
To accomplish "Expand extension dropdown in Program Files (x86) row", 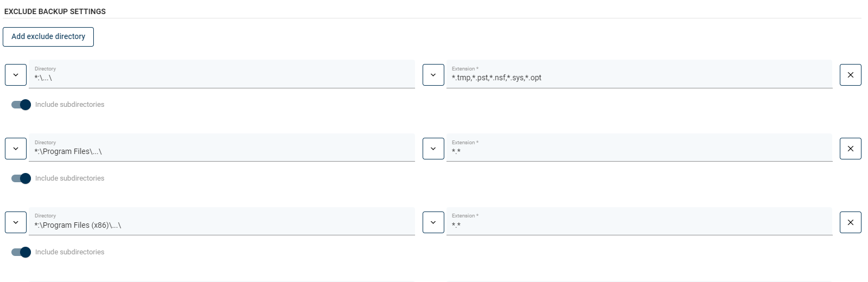I will 433,222.
